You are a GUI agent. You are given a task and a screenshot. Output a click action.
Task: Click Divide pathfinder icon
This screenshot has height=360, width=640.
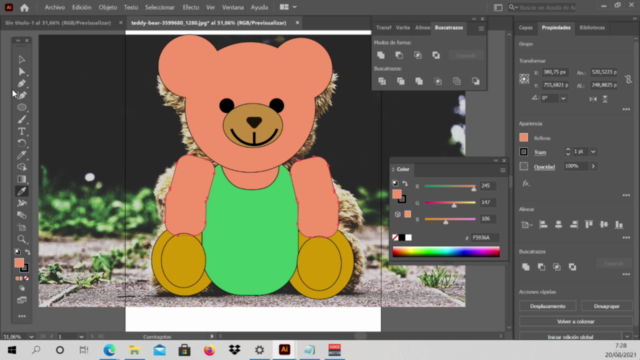pyautogui.click(x=382, y=81)
